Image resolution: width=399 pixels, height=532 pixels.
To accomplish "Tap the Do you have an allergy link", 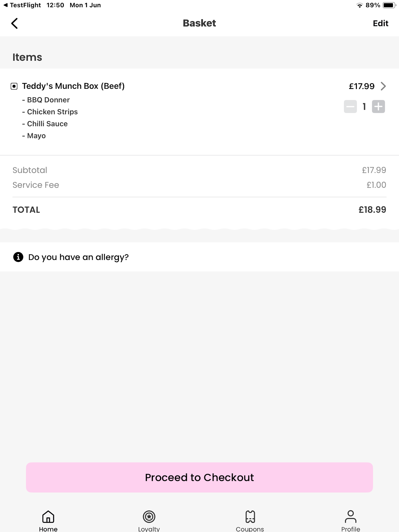I will [x=78, y=257].
